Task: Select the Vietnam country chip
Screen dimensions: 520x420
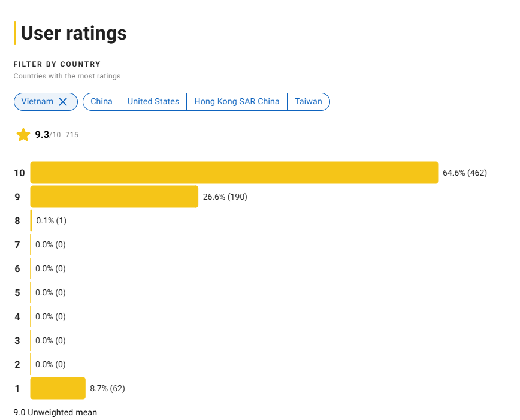Action: coord(46,101)
